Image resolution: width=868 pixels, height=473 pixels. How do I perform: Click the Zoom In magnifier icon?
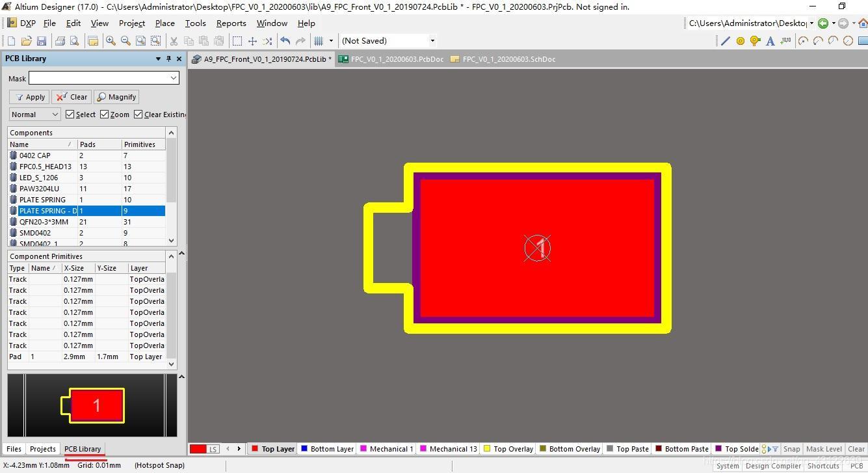pyautogui.click(x=111, y=41)
